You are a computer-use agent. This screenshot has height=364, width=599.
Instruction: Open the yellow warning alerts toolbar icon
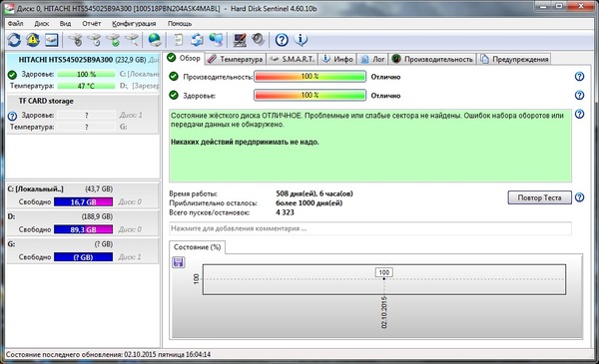[33, 40]
